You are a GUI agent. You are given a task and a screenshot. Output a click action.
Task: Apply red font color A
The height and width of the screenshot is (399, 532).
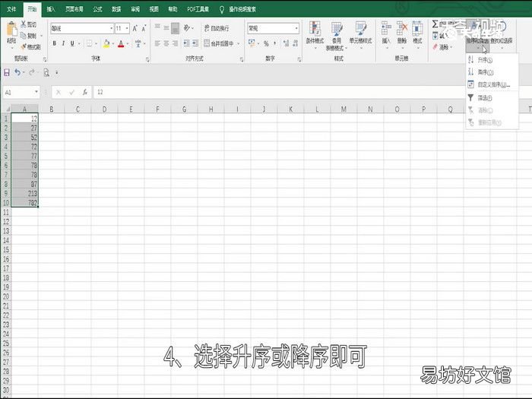(121, 43)
